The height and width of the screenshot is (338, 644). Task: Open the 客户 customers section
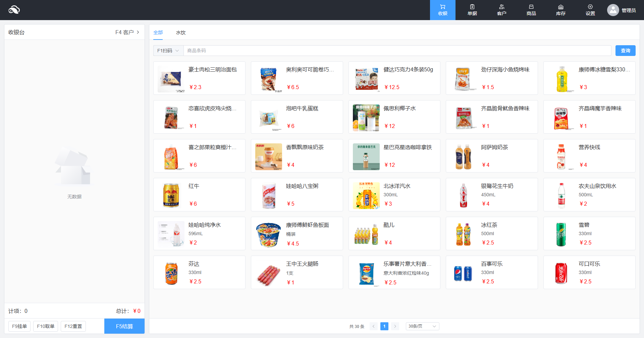coord(501,10)
